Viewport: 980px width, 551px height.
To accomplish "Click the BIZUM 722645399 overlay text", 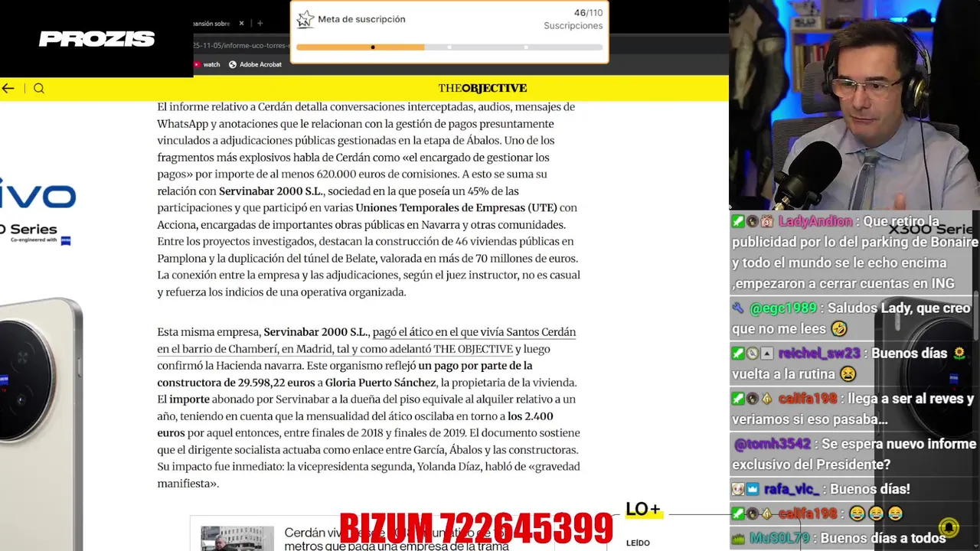I will 476,528.
